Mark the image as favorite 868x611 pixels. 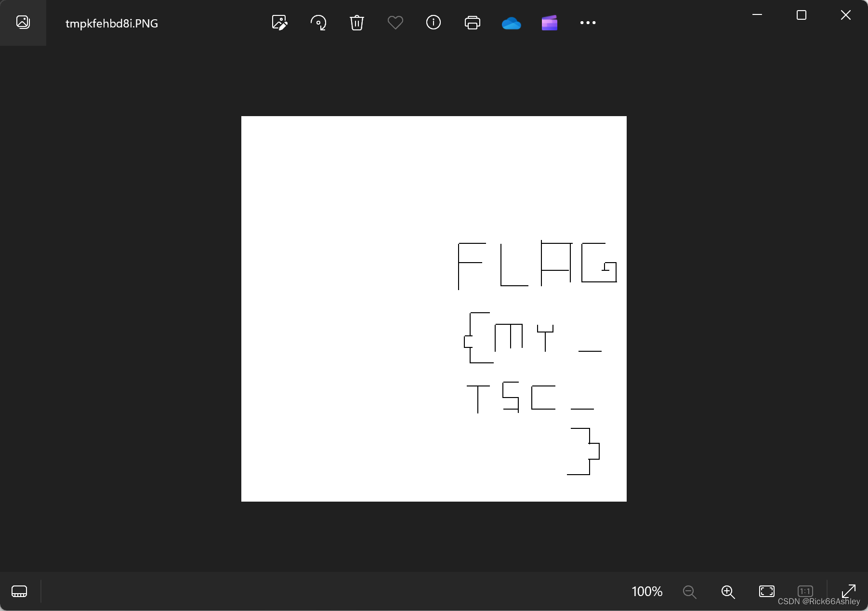[x=395, y=22]
